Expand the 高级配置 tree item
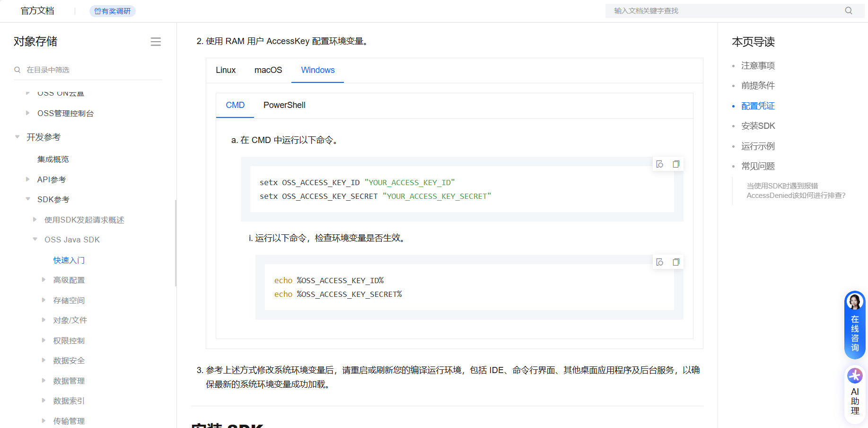This screenshot has height=428, width=868. coord(44,280)
